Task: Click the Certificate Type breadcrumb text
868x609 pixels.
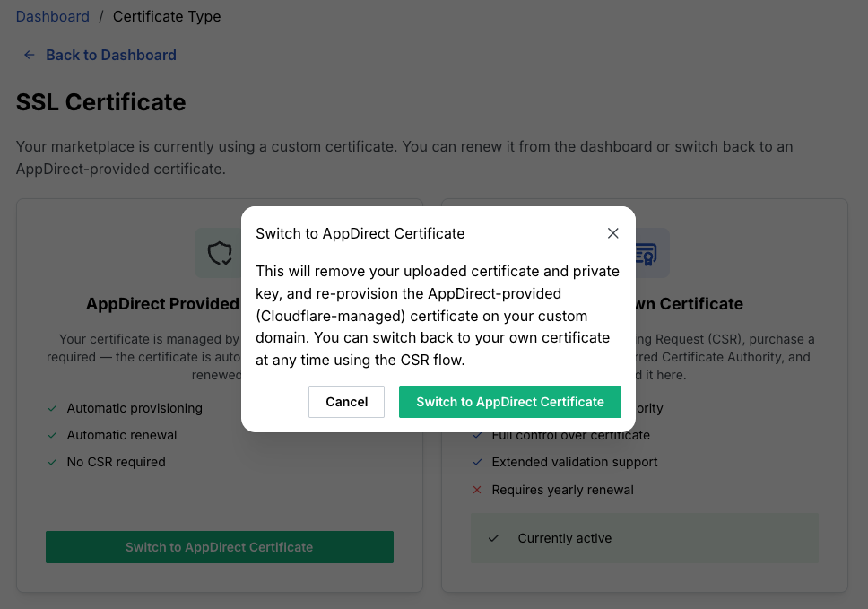Action: [x=167, y=17]
